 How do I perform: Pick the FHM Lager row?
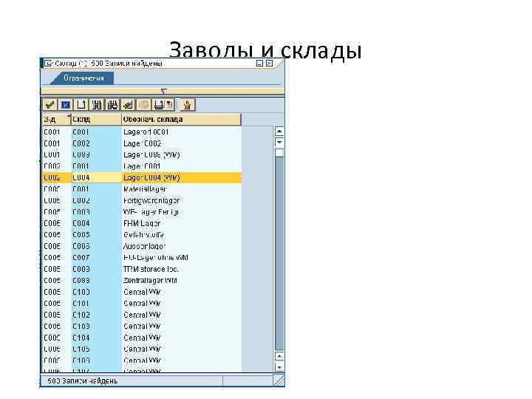[x=141, y=223]
